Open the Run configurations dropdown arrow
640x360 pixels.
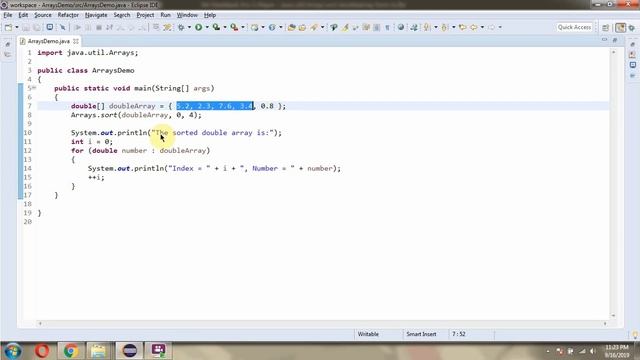click(x=207, y=27)
